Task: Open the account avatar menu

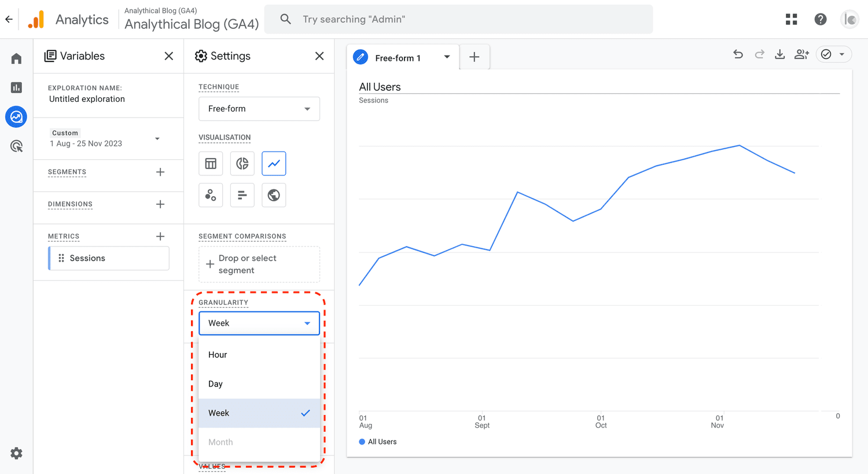Action: [849, 19]
